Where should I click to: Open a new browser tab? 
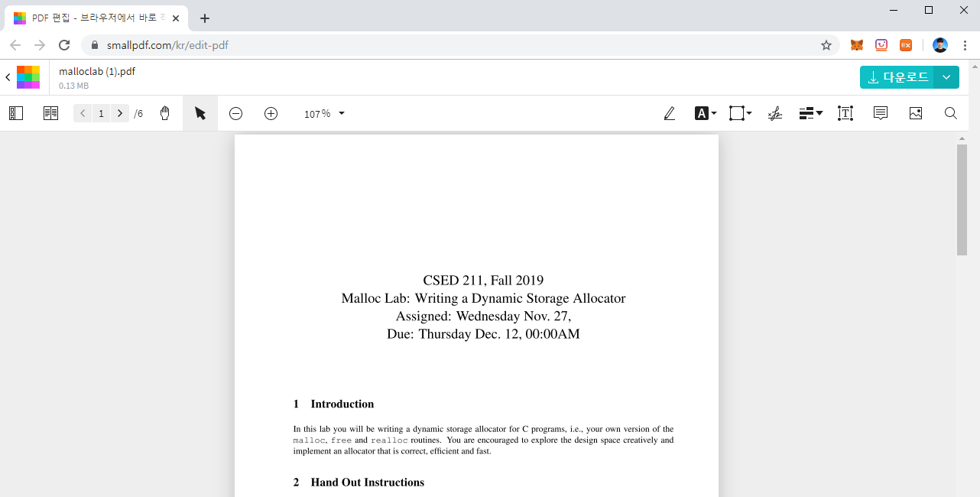tap(204, 18)
